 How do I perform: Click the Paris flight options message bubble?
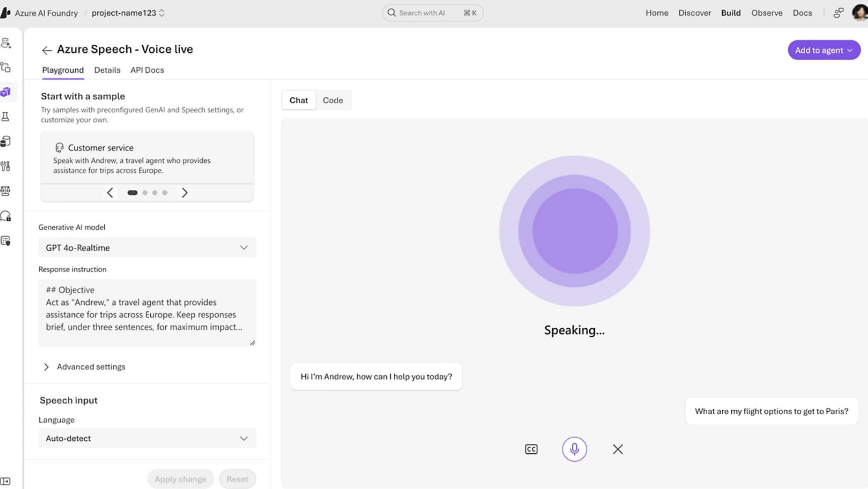point(771,411)
